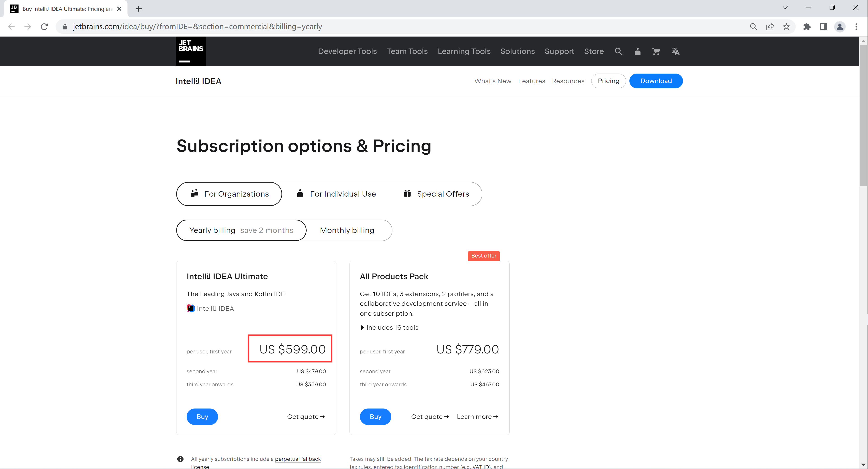
Task: Click the padlock site info icon
Action: pyautogui.click(x=65, y=27)
